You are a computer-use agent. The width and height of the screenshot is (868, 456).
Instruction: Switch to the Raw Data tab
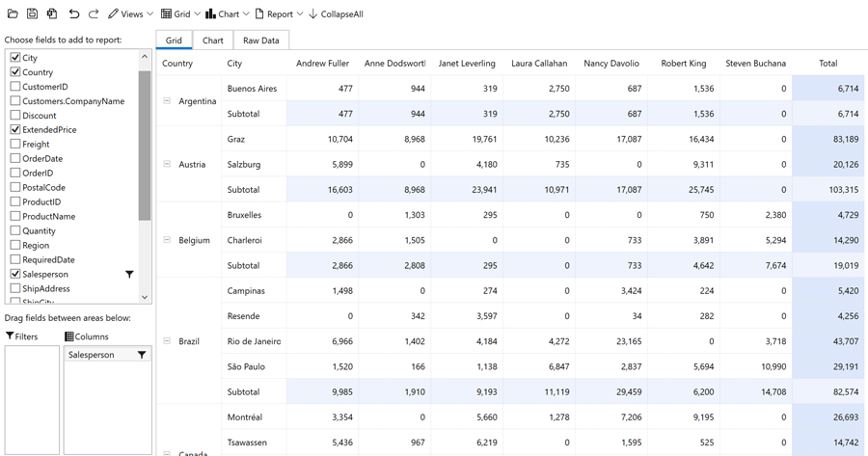tap(260, 40)
